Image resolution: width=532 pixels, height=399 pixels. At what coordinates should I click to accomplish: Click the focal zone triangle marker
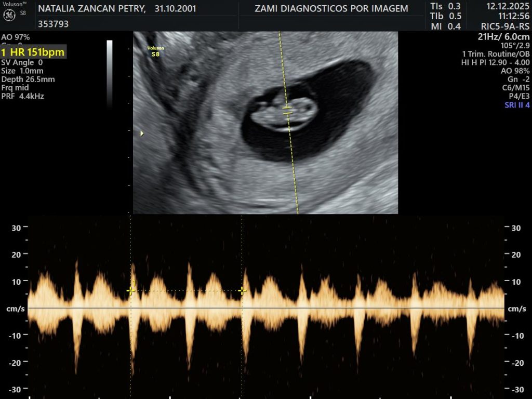pyautogui.click(x=141, y=134)
